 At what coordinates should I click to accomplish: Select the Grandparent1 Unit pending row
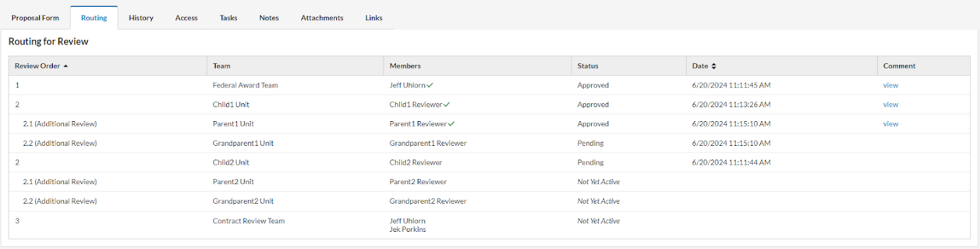(490, 143)
